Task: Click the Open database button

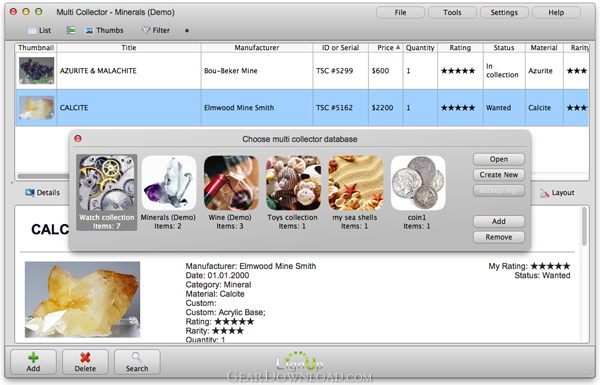Action: (499, 159)
